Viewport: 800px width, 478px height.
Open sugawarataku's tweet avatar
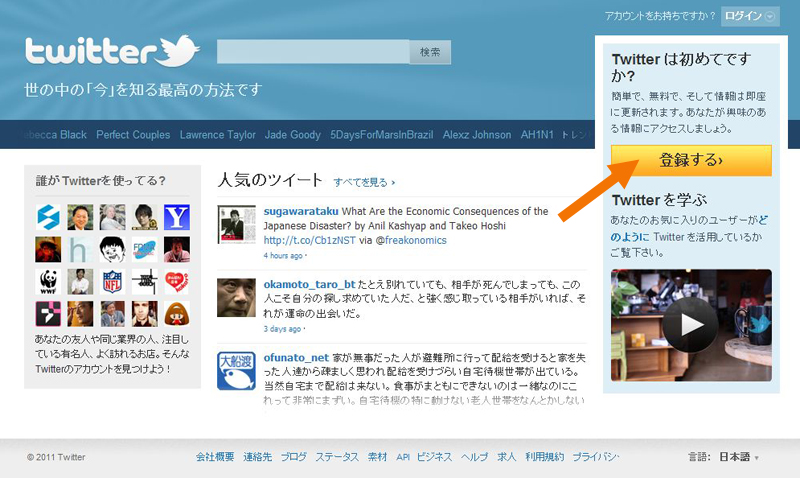pos(236,224)
